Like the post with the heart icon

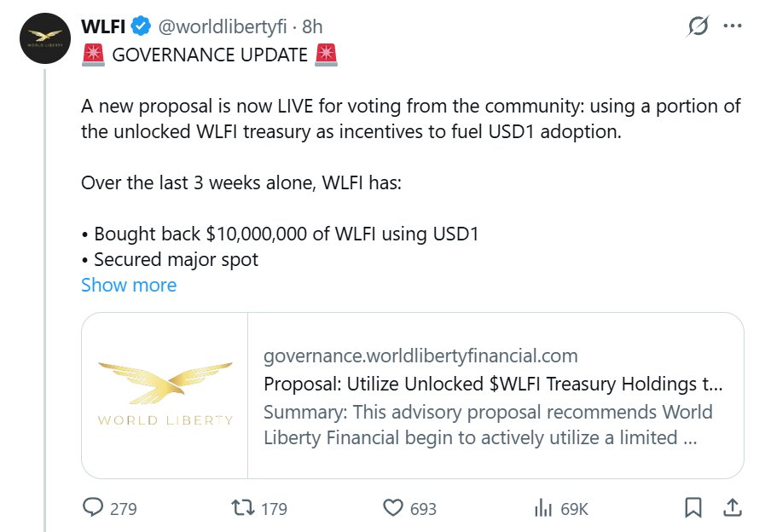(x=392, y=508)
